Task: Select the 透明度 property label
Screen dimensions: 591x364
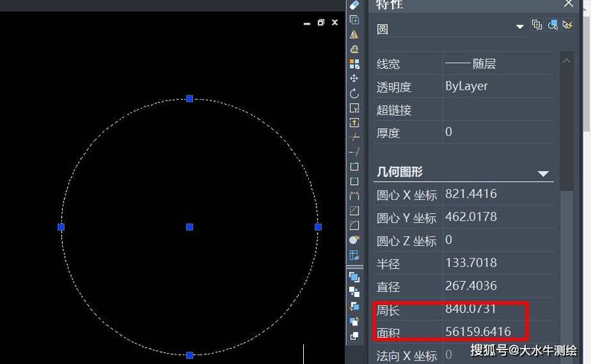Action: click(x=394, y=87)
